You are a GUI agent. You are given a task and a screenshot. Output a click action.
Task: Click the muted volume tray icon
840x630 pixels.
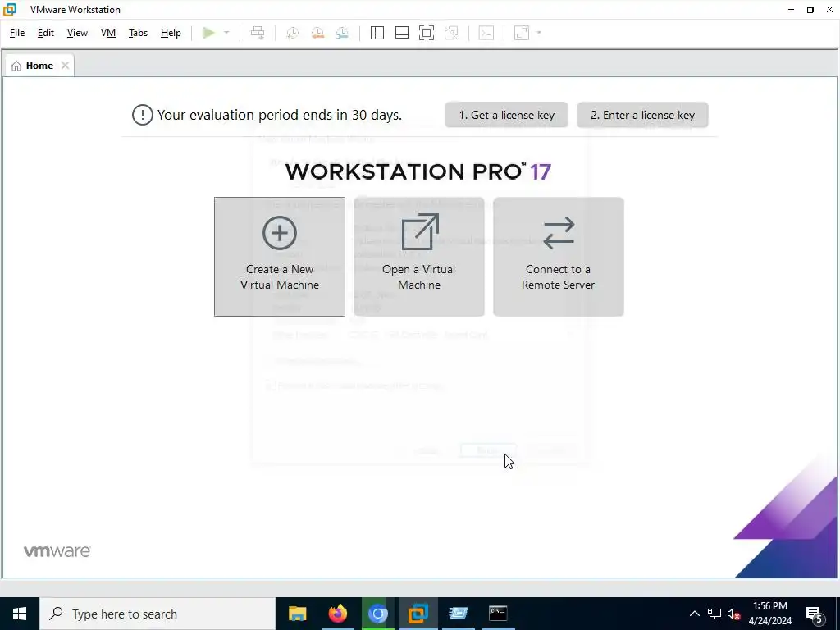click(x=733, y=614)
